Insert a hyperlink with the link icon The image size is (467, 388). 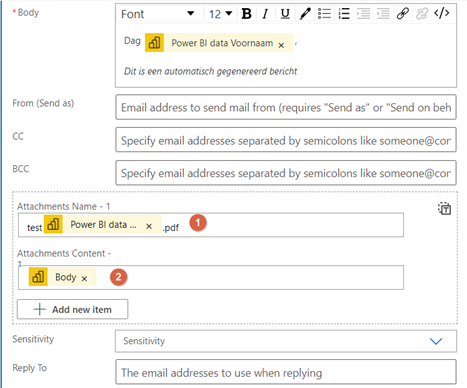click(403, 14)
